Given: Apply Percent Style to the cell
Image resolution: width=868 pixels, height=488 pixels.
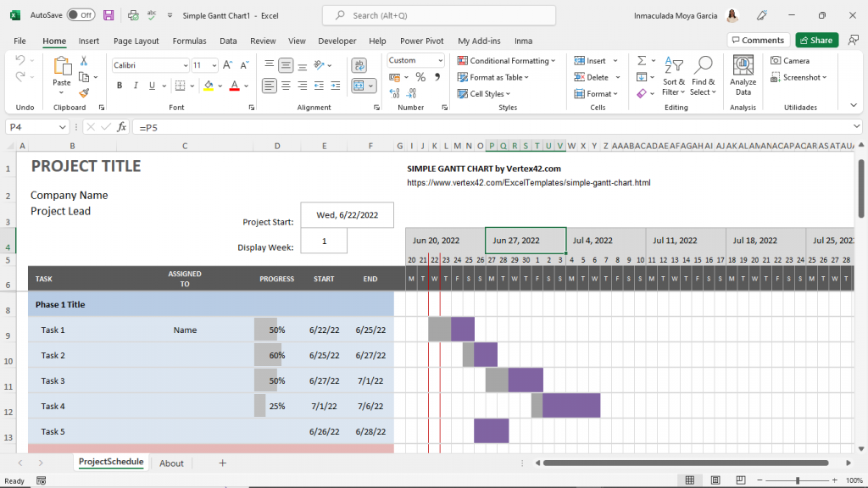Looking at the screenshot, I should click(x=420, y=77).
